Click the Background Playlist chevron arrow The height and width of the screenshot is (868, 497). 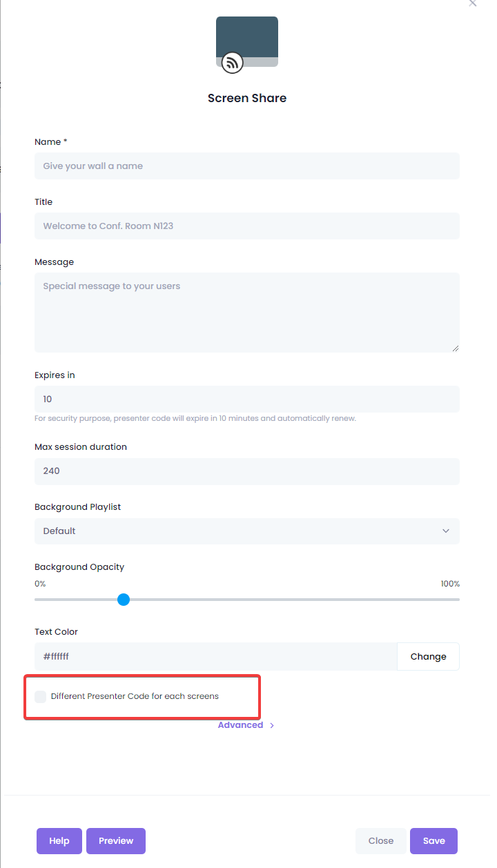coord(446,531)
